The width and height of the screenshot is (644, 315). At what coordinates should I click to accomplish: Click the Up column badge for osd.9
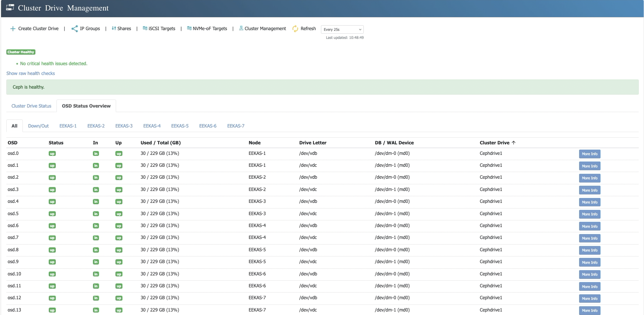[x=119, y=262]
